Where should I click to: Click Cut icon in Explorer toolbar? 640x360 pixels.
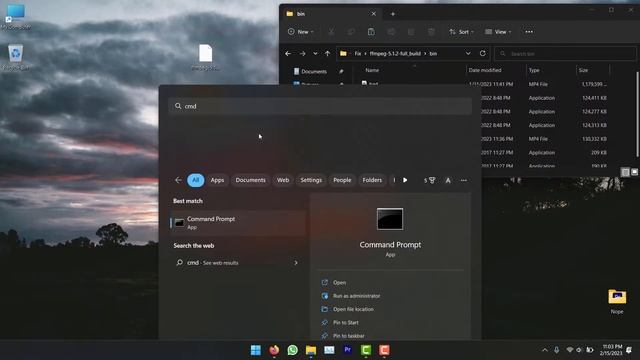point(331,32)
